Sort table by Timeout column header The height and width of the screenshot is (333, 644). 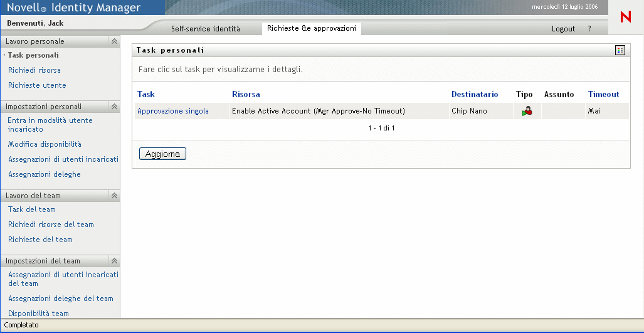603,95
